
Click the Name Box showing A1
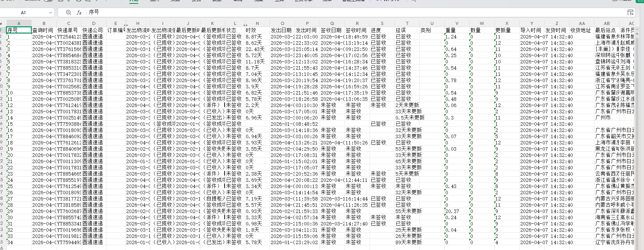click(23, 12)
